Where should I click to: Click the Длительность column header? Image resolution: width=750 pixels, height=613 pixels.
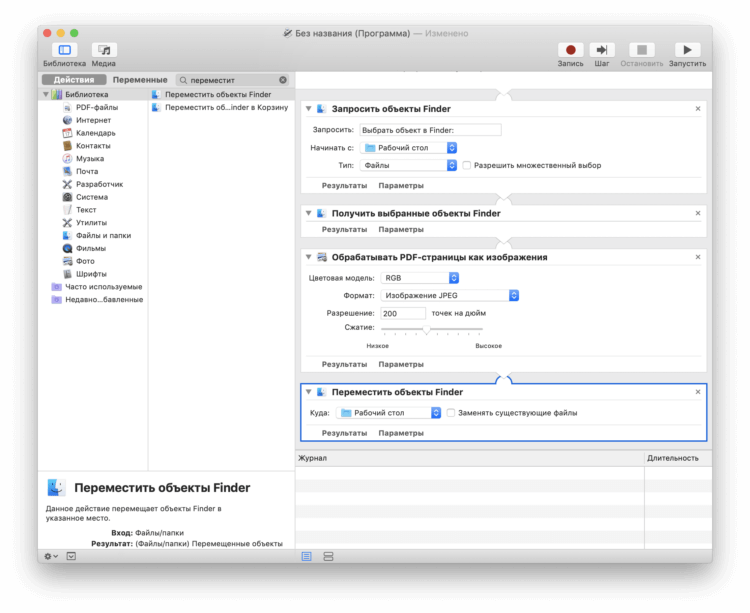[678, 458]
